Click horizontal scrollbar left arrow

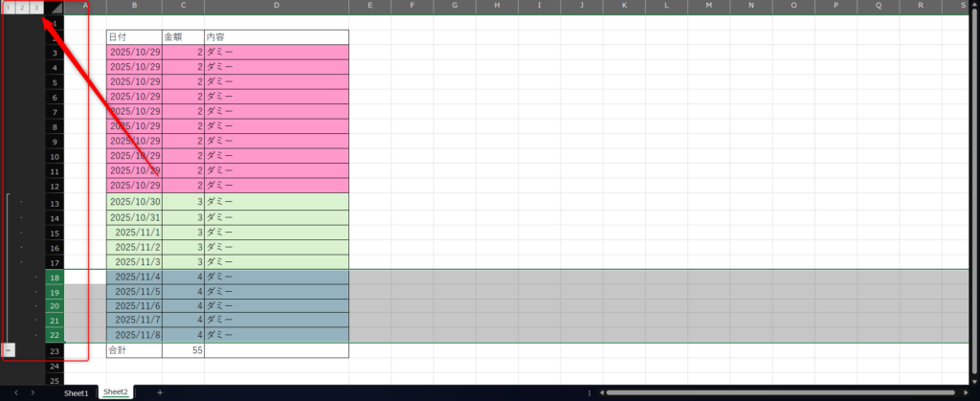tap(601, 392)
